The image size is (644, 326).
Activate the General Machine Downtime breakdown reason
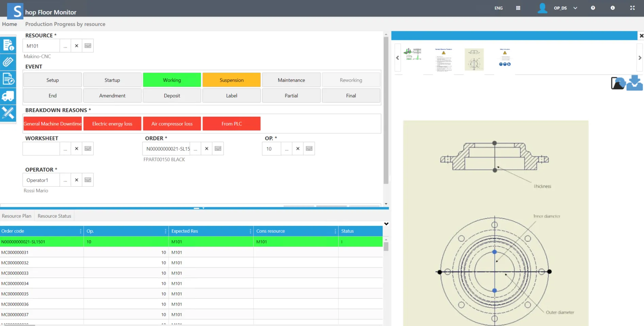[52, 123]
